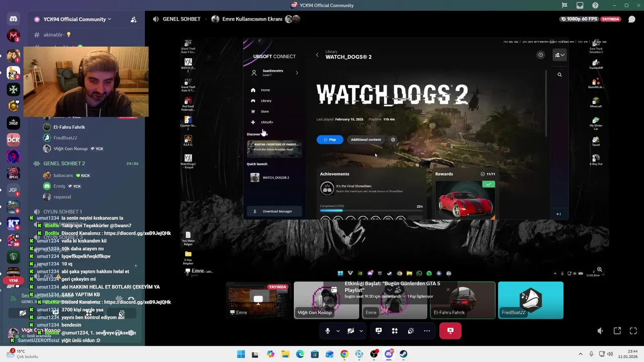The width and height of the screenshot is (644, 362).
Task: Open Google Chrome from the taskbar
Action: coord(344,354)
